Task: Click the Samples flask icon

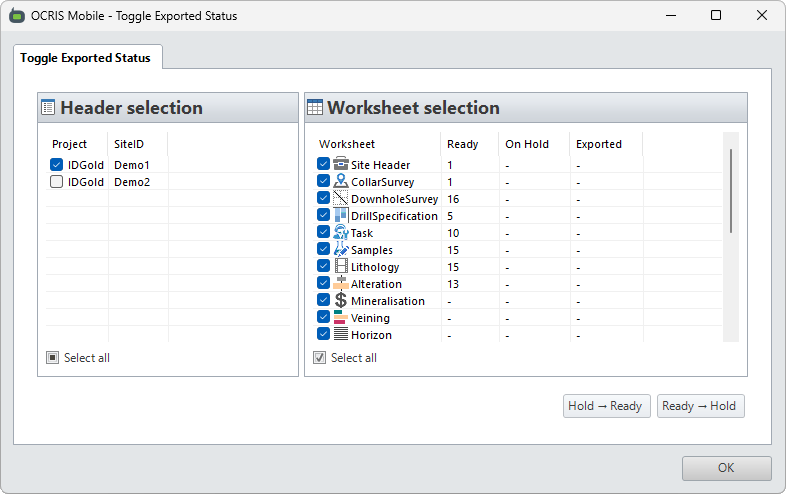Action: (341, 249)
